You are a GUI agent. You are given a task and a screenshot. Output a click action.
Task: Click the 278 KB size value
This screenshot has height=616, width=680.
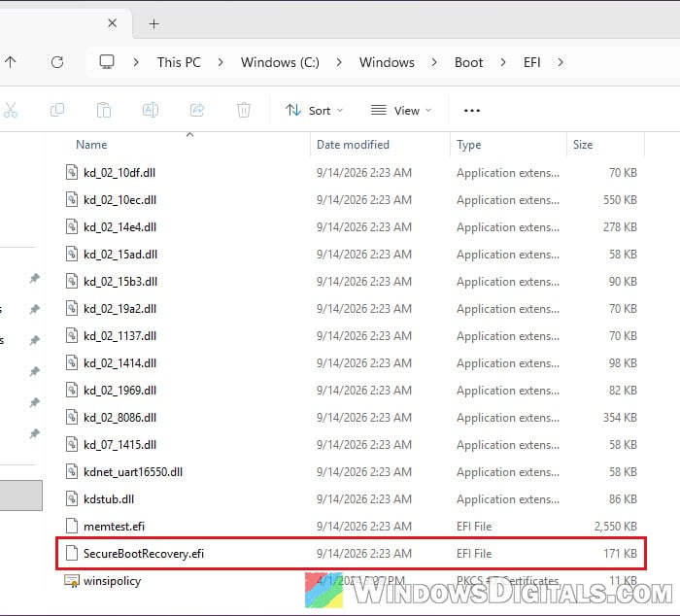(x=620, y=227)
